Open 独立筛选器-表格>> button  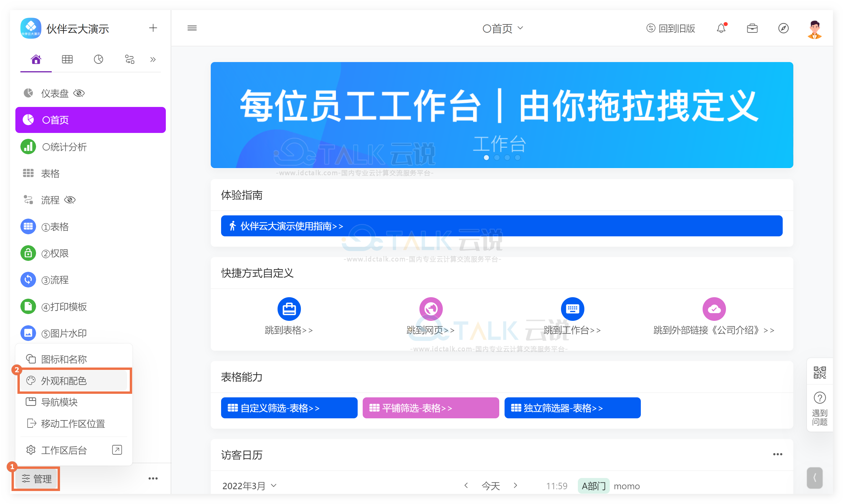pyautogui.click(x=573, y=408)
